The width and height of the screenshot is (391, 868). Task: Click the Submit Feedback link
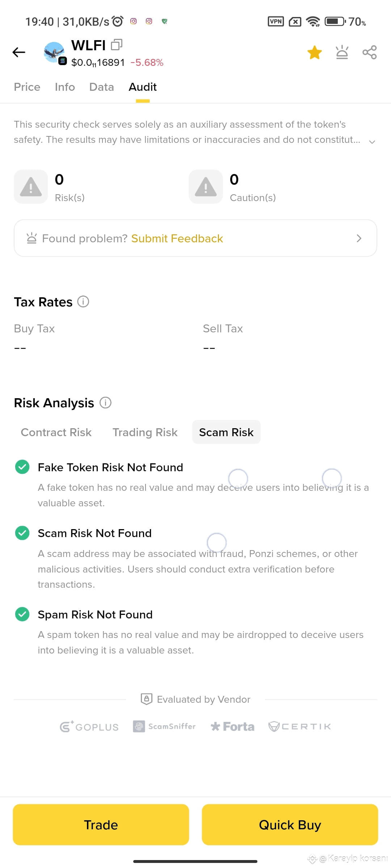pos(177,239)
